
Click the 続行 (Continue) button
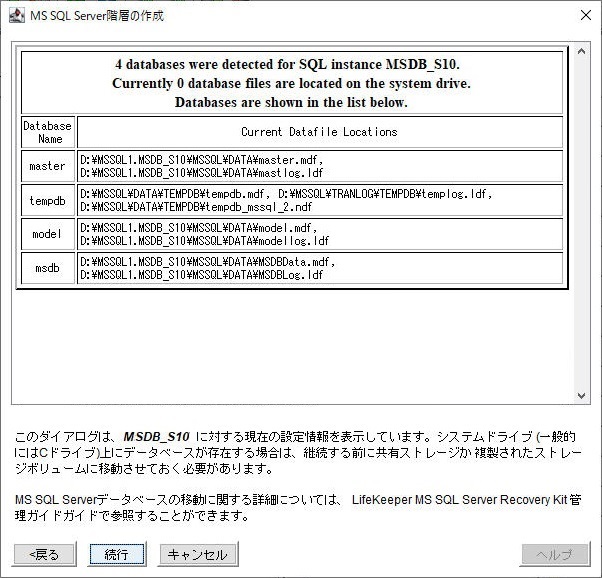coord(117,554)
